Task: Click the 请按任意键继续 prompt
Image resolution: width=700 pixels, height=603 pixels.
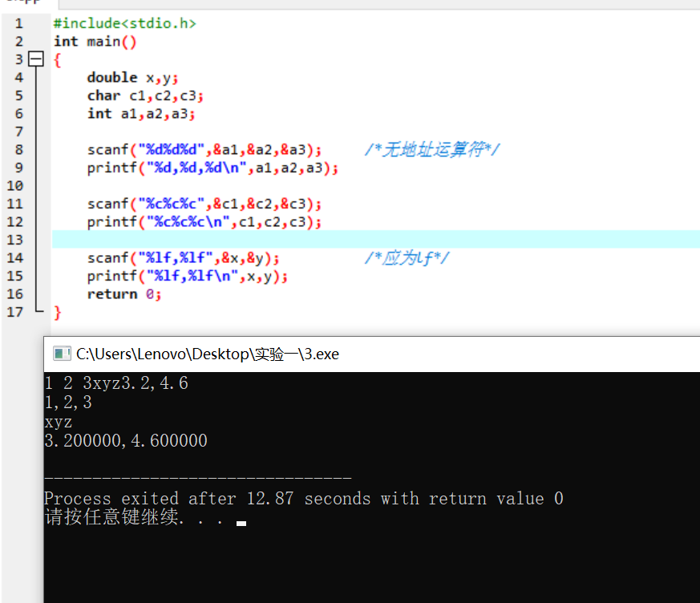Action: tap(134, 517)
